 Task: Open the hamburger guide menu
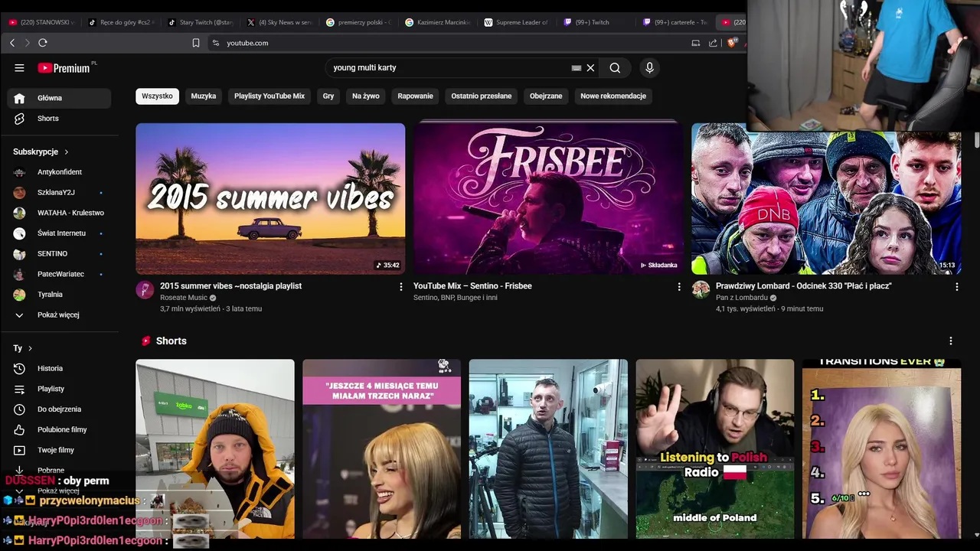pos(19,68)
